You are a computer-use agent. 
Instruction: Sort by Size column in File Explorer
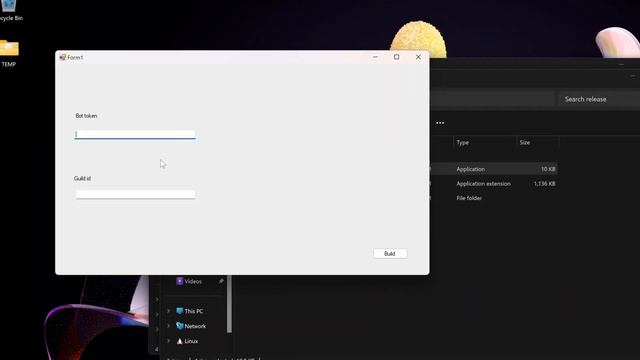pos(537,142)
